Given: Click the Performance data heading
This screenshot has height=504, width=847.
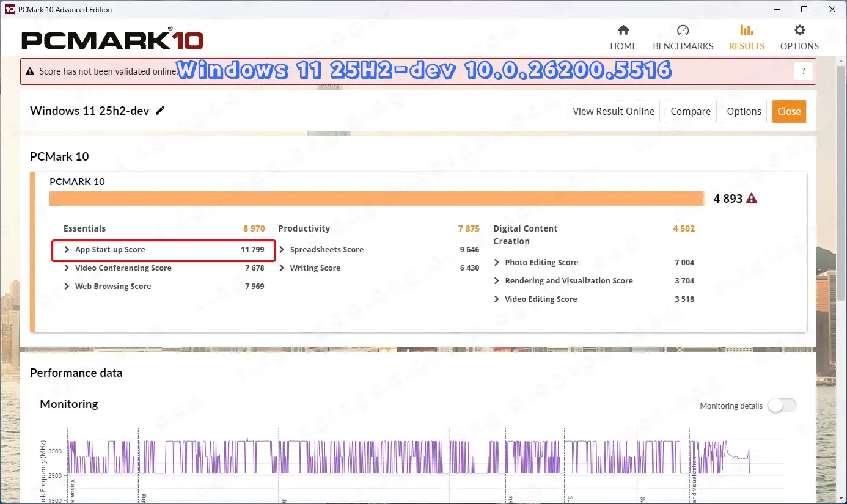Looking at the screenshot, I should point(76,373).
